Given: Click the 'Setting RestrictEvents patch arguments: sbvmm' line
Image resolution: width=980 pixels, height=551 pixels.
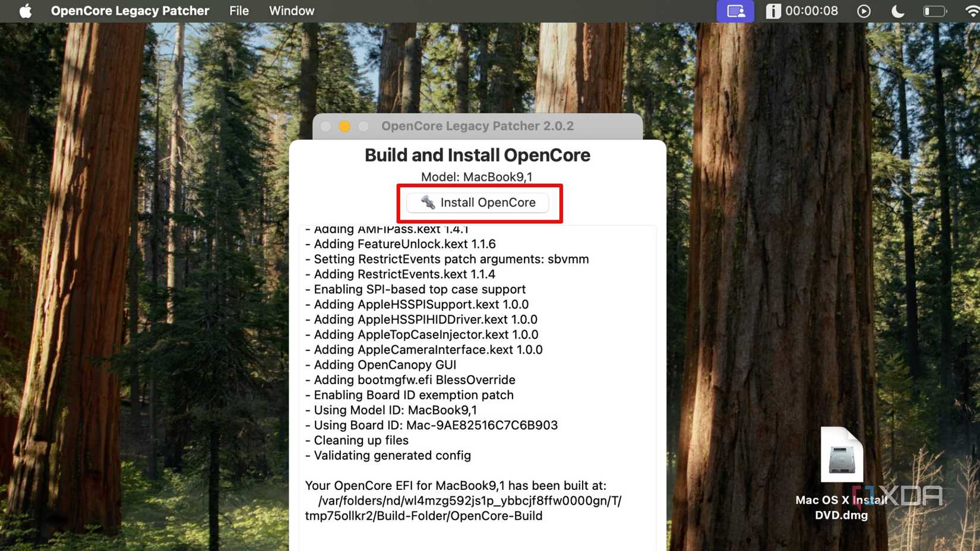Looking at the screenshot, I should pyautogui.click(x=447, y=259).
